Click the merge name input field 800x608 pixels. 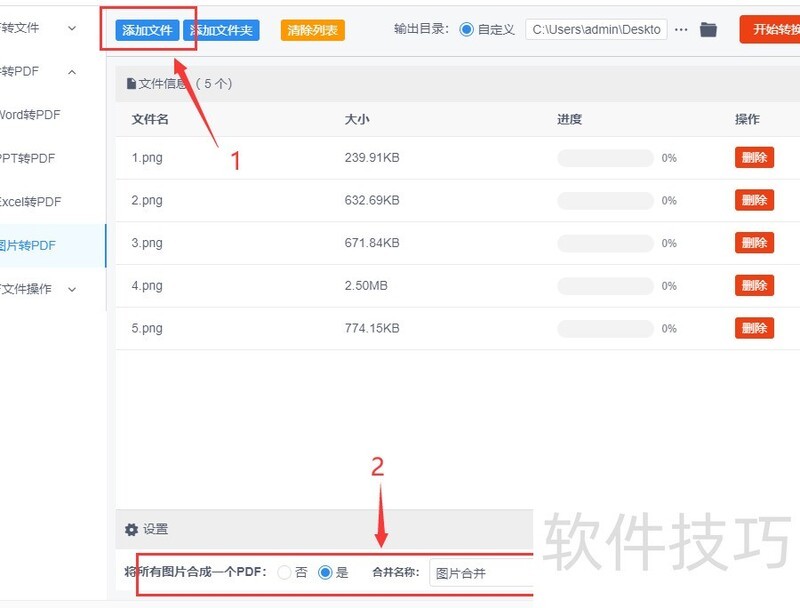click(482, 573)
